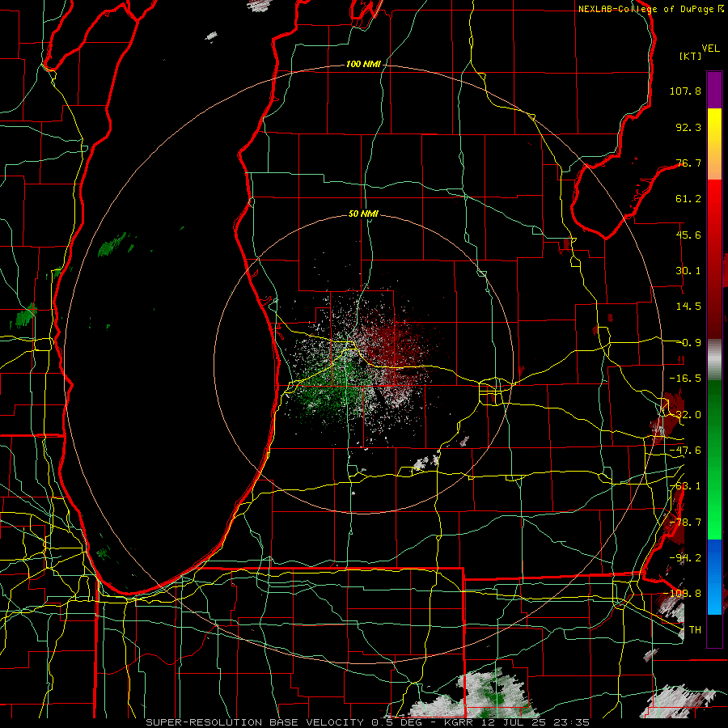Click the blue segment of the color bar
Viewport: 728px width, 728px height.
714,577
